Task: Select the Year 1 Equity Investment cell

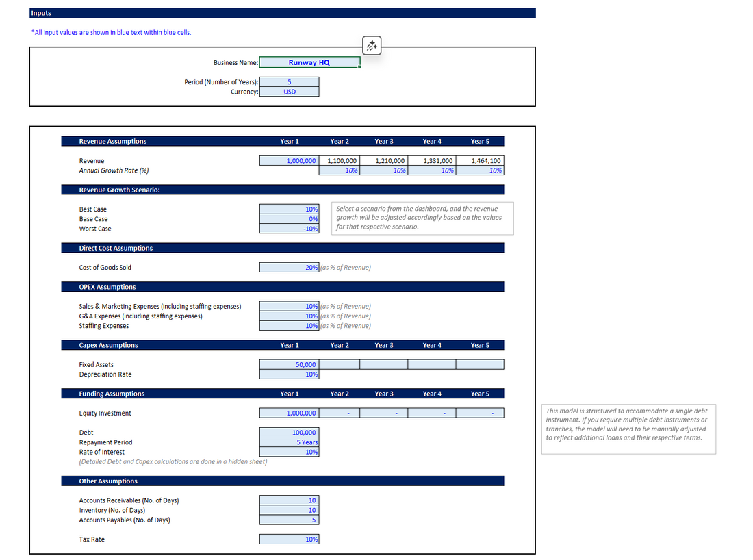Action: 289,412
